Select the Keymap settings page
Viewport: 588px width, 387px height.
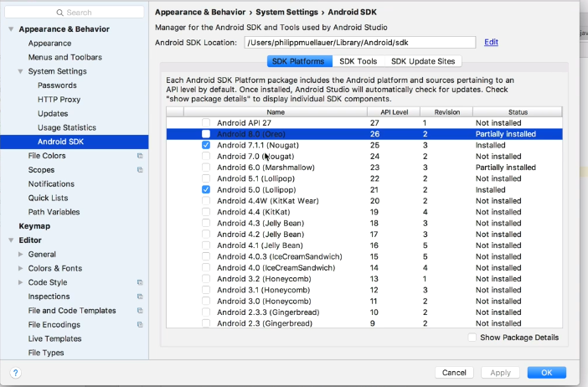coord(34,226)
